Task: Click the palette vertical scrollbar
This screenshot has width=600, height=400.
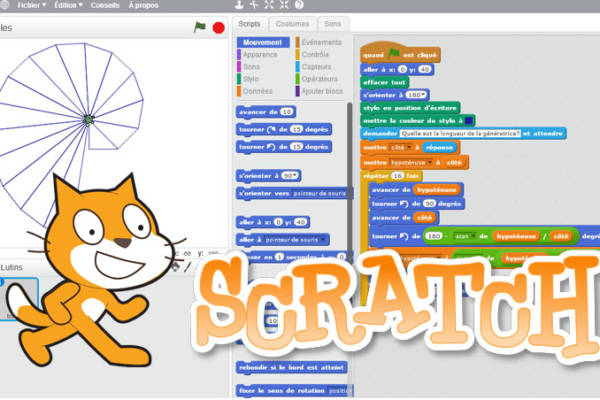Action: pyautogui.click(x=349, y=180)
